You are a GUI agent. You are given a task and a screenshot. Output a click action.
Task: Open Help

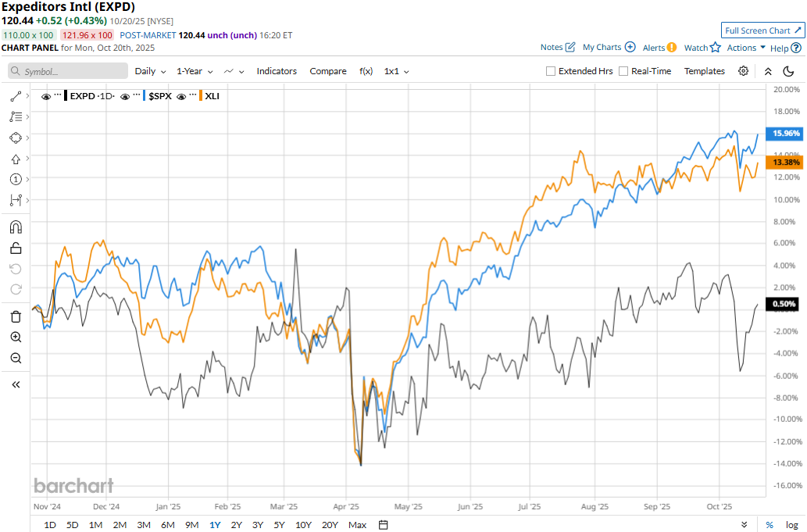(785, 48)
